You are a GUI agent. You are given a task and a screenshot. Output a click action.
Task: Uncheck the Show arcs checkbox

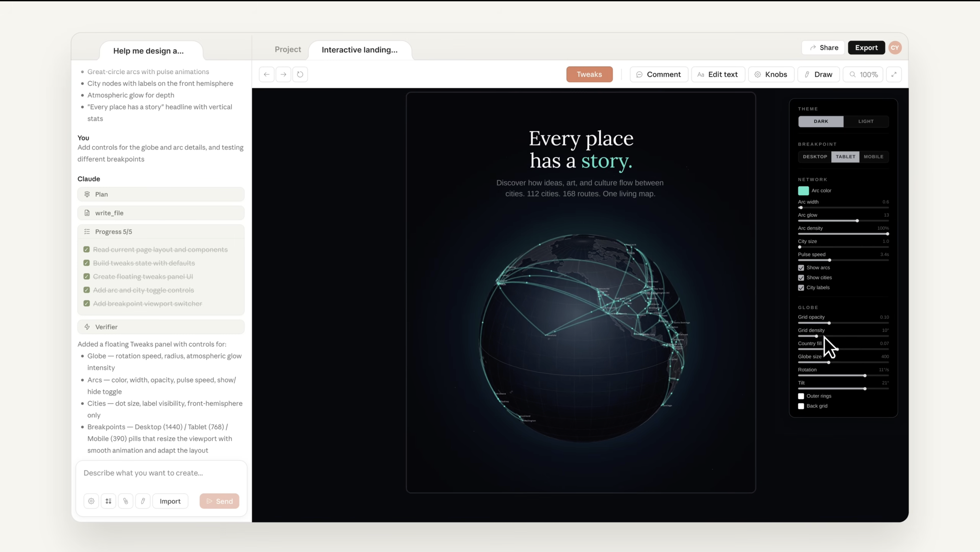click(801, 268)
